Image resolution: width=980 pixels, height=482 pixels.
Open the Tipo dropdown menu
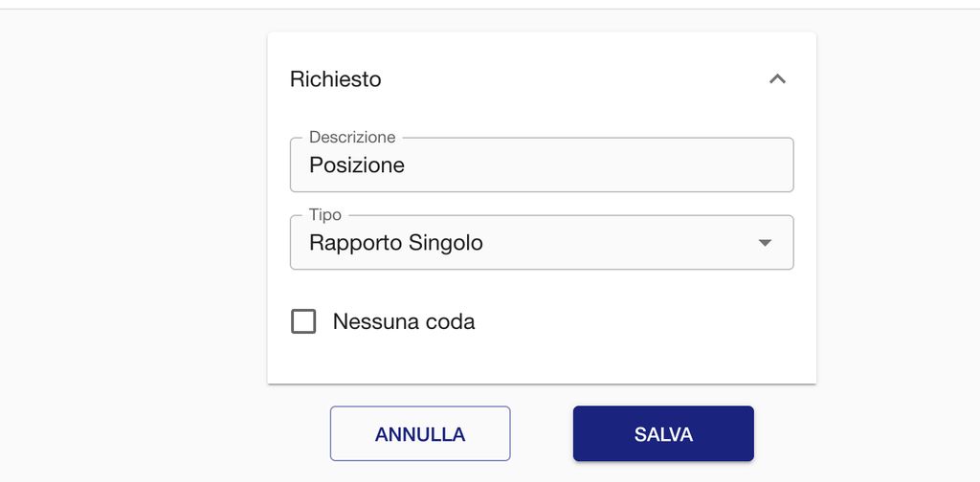[x=541, y=243]
